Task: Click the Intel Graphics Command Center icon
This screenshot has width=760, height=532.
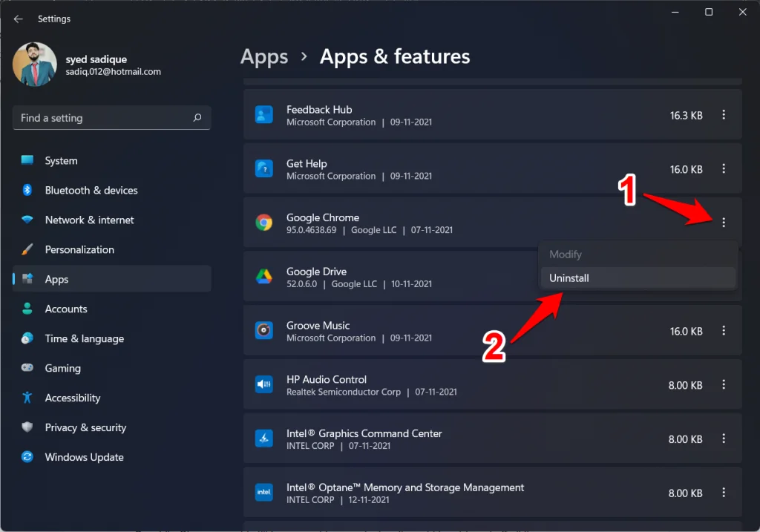Action: click(264, 439)
